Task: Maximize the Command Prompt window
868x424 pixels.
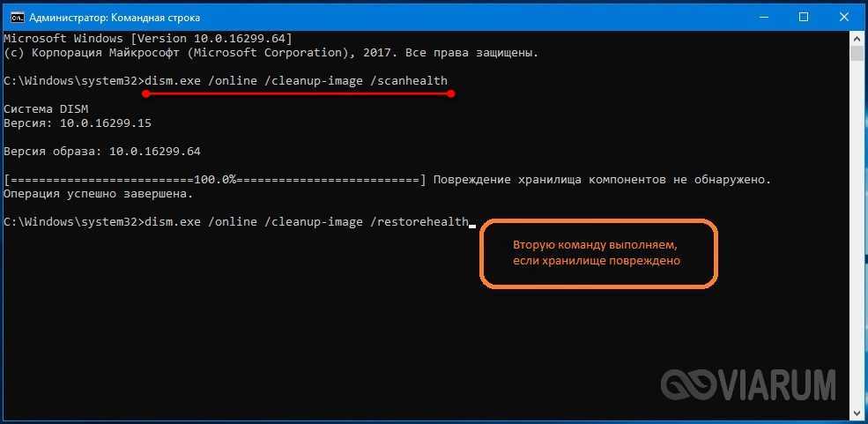Action: tap(805, 15)
